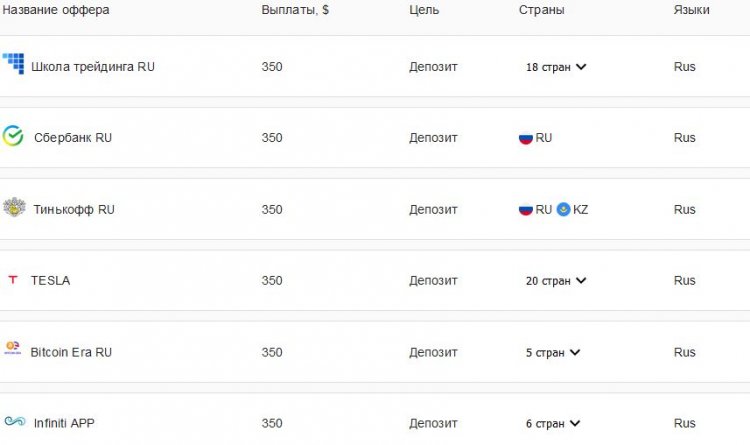Screen dimensions: 750x445
Task: Open the Bitcoin Era RU offer
Action: [71, 353]
